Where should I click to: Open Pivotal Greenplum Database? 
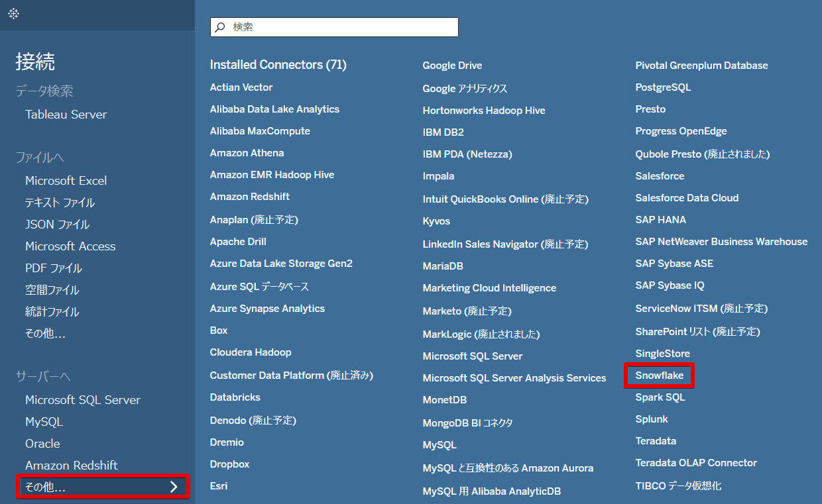[702, 66]
